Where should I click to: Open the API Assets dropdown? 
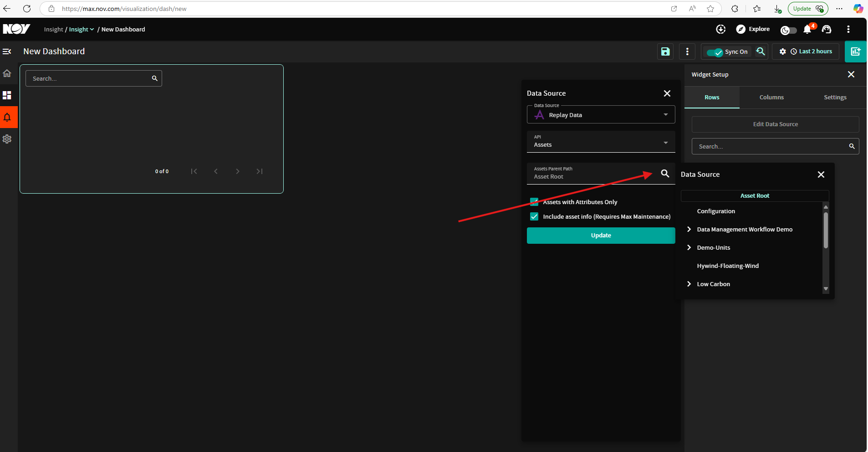pyautogui.click(x=601, y=142)
